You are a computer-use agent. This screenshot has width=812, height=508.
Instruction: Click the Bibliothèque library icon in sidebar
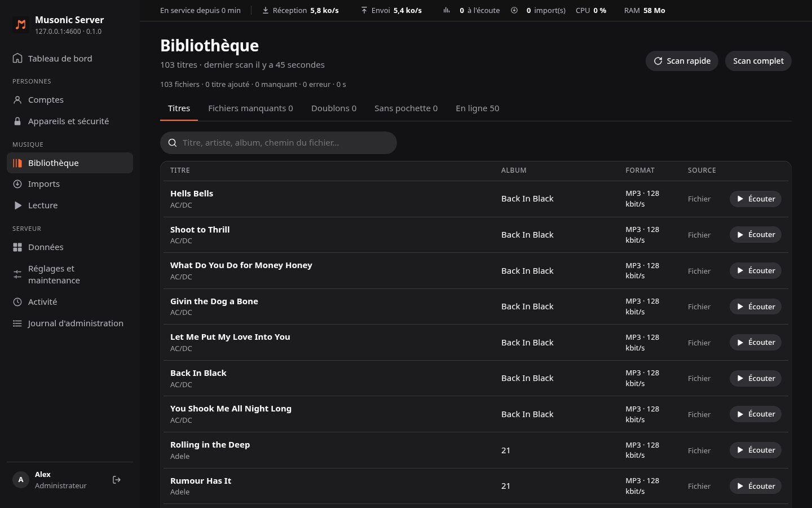(x=17, y=163)
